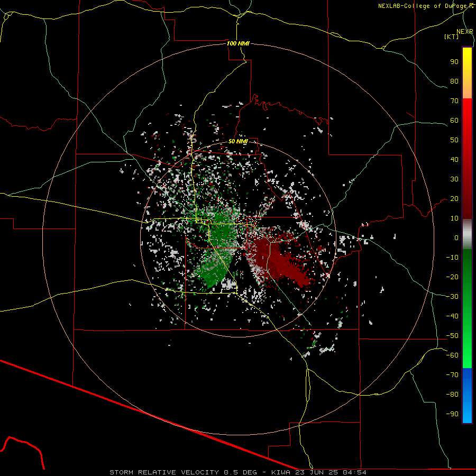This screenshot has height=476, width=476.
Task: Click the -30 value on the color scale
Action: point(452,297)
